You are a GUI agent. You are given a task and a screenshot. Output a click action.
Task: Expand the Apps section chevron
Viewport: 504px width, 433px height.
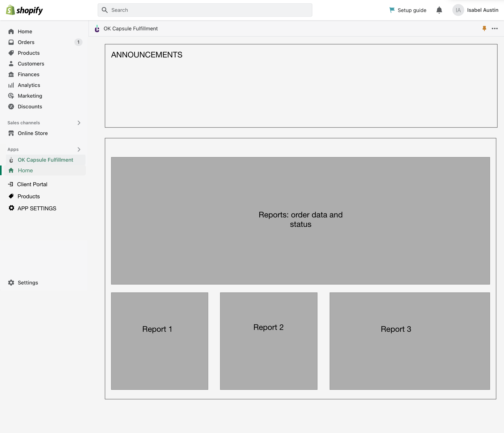[79, 149]
